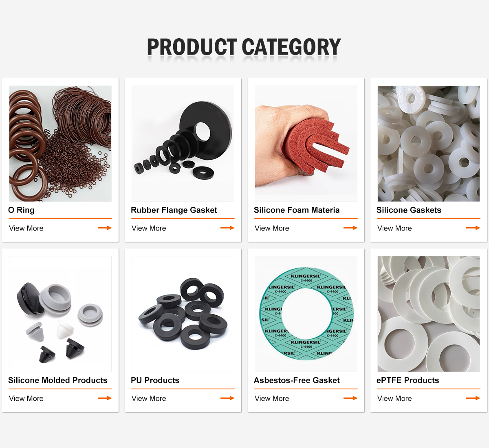Click View More under Silicone Gaskets
Image resolution: width=489 pixels, height=448 pixels.
[x=394, y=228]
